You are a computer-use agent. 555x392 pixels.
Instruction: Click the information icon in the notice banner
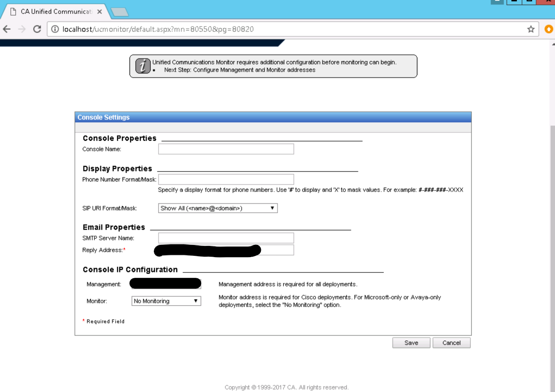coord(143,67)
